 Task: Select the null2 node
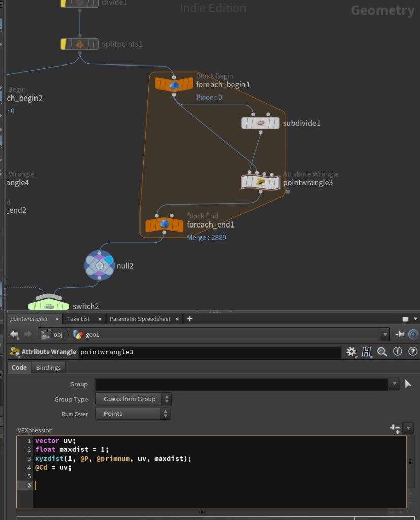[x=99, y=265]
